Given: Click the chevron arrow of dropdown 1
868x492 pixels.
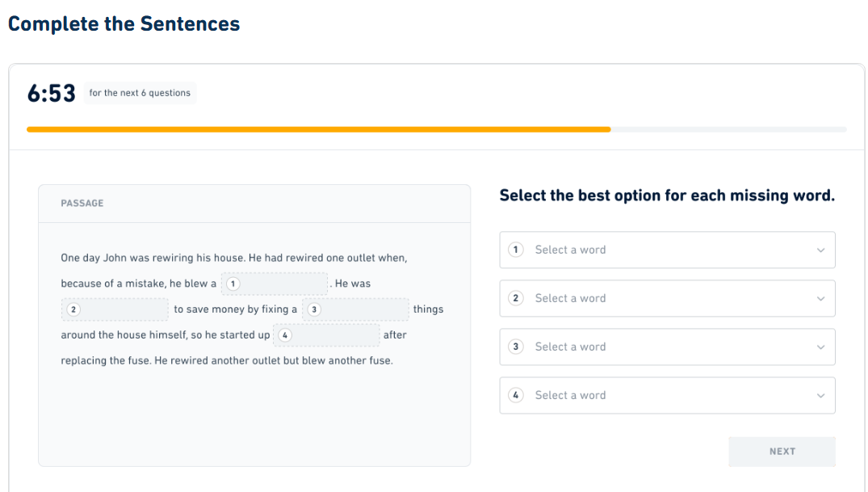Looking at the screenshot, I should tap(820, 250).
